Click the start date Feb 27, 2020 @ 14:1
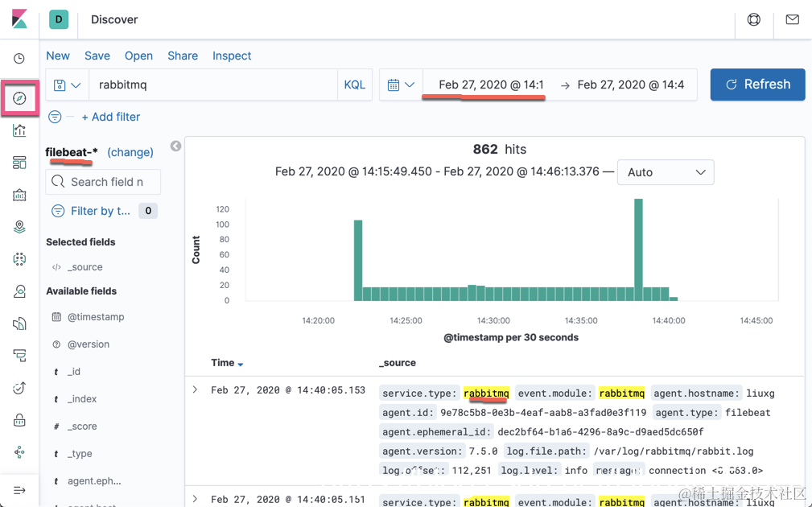This screenshot has height=507, width=812. click(x=491, y=85)
